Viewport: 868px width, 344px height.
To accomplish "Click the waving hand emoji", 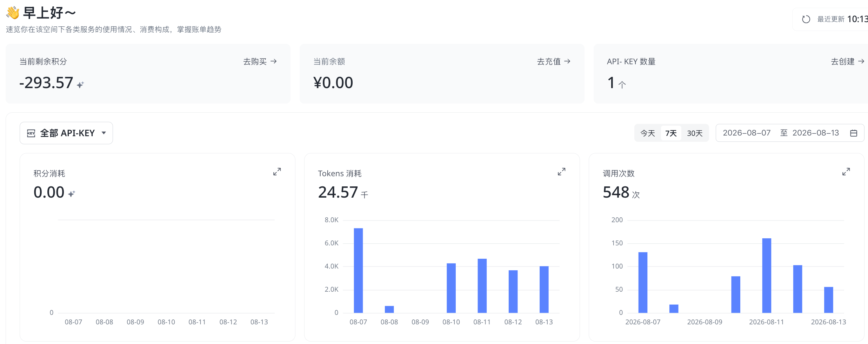I will tap(13, 13).
